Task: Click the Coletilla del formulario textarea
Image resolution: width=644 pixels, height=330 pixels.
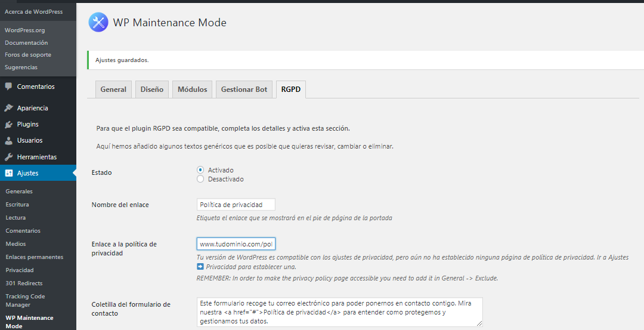Action: (340, 312)
